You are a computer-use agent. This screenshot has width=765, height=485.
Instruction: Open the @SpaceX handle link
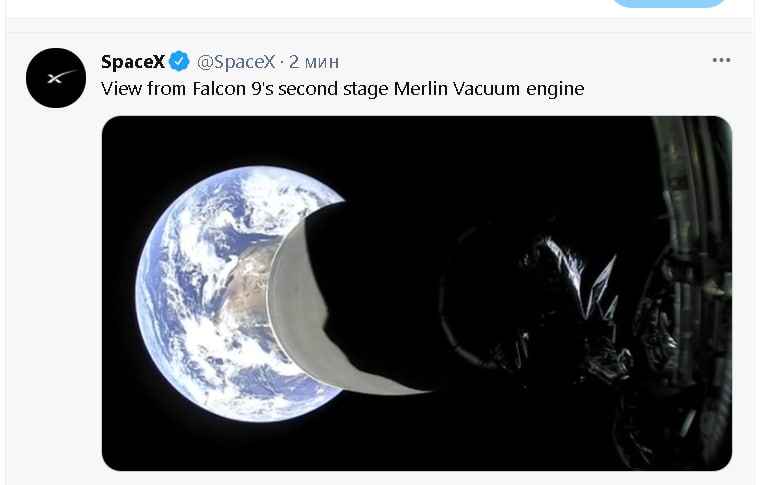236,61
